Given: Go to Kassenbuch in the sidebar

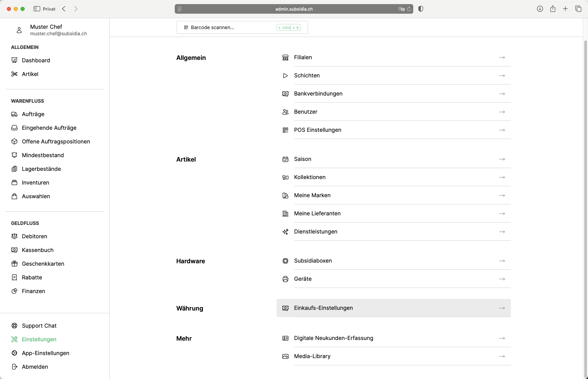Looking at the screenshot, I should (x=37, y=250).
